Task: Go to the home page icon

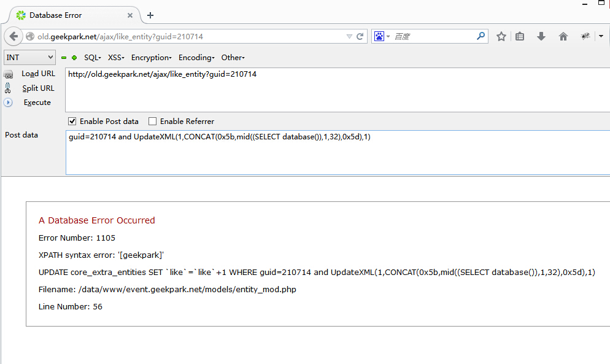Action: pos(563,36)
